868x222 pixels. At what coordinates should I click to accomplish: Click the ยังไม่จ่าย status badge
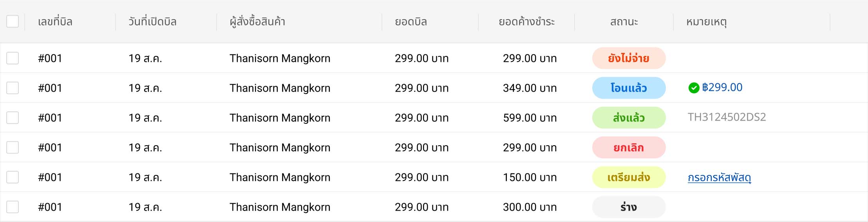(629, 58)
